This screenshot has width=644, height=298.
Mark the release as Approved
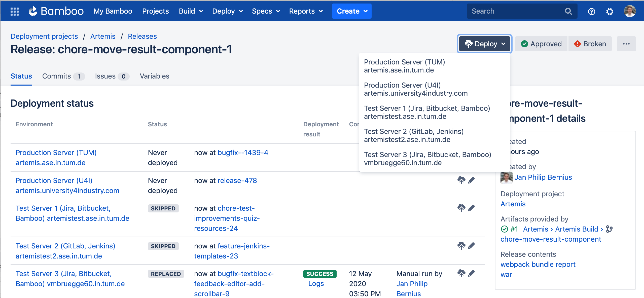coord(541,44)
